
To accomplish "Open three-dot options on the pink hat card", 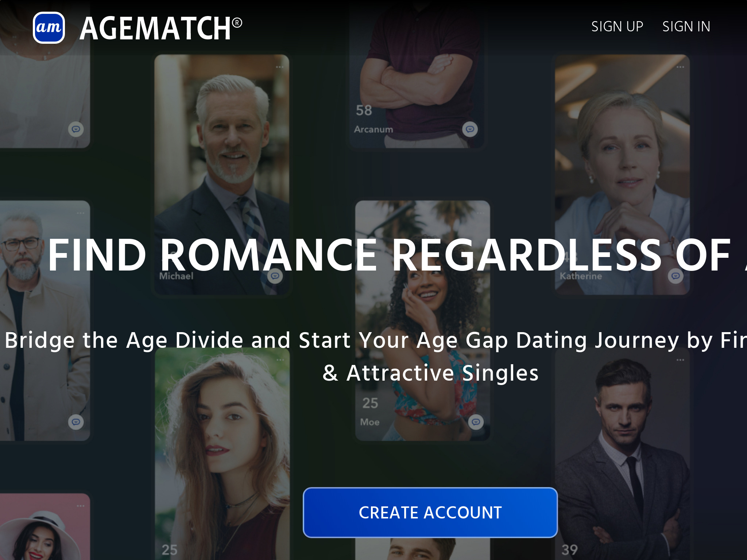I will point(81,506).
